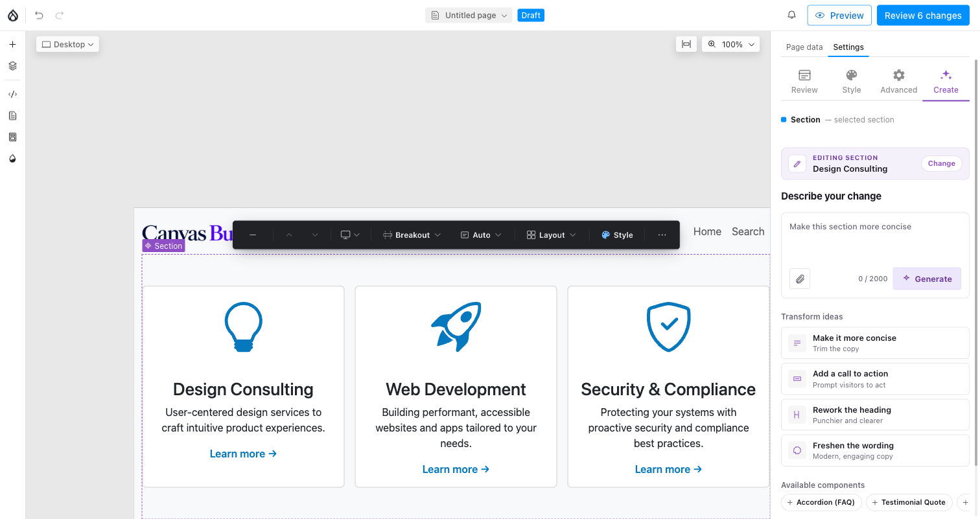Click the Change button for editing section

(942, 163)
